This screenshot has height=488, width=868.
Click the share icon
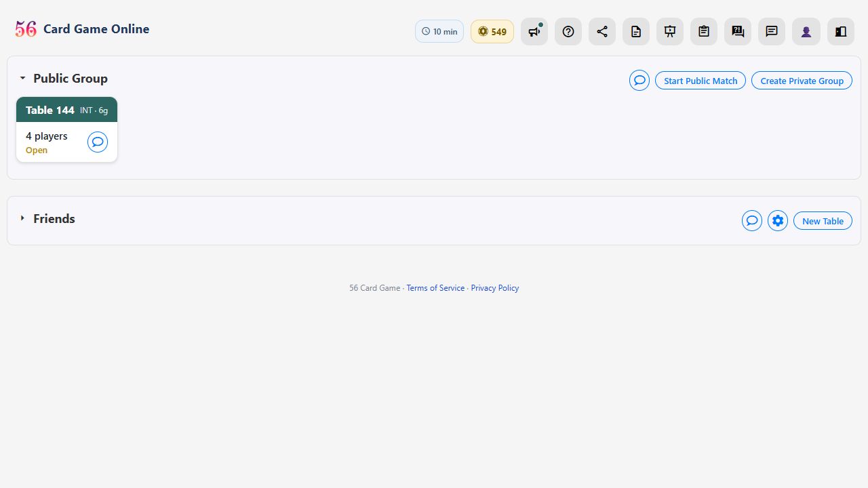click(x=602, y=31)
